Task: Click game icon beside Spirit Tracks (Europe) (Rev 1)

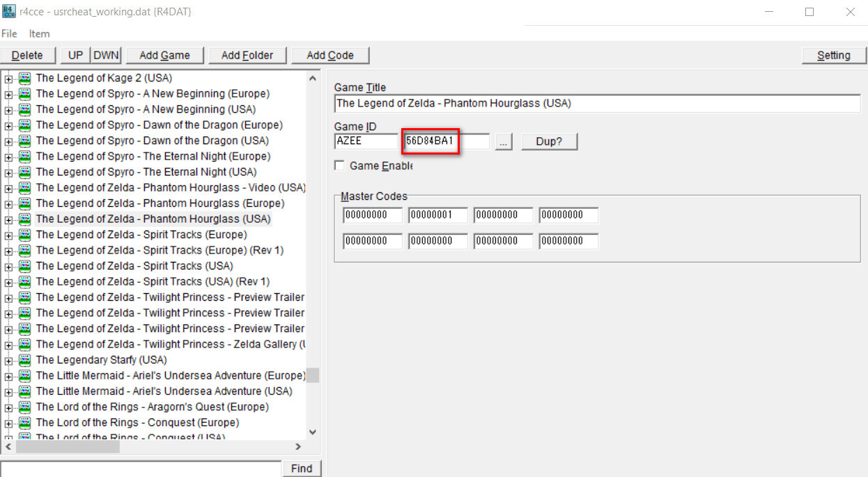Action: [x=24, y=250]
